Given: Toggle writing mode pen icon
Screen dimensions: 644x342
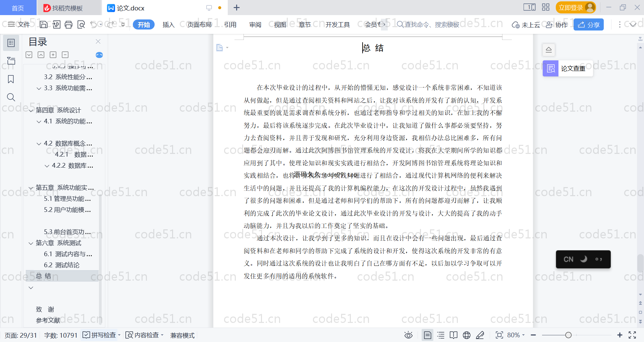Looking at the screenshot, I should coord(480,335).
